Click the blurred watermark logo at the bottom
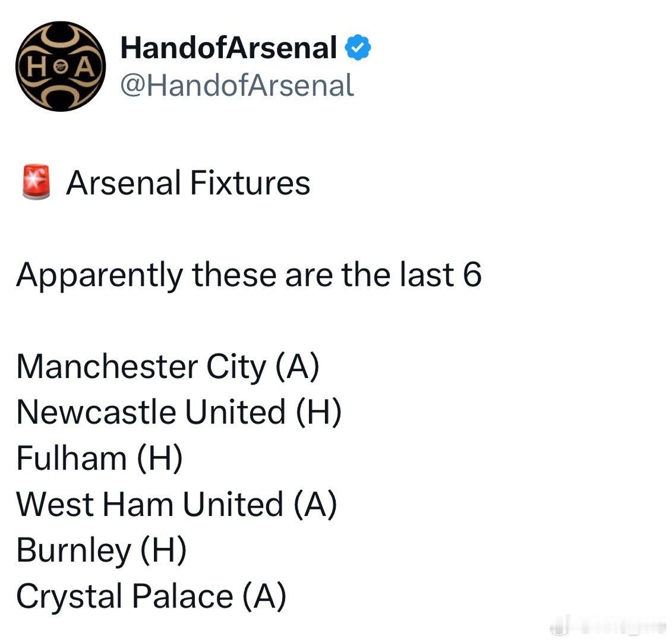The image size is (672, 642). tap(608, 627)
